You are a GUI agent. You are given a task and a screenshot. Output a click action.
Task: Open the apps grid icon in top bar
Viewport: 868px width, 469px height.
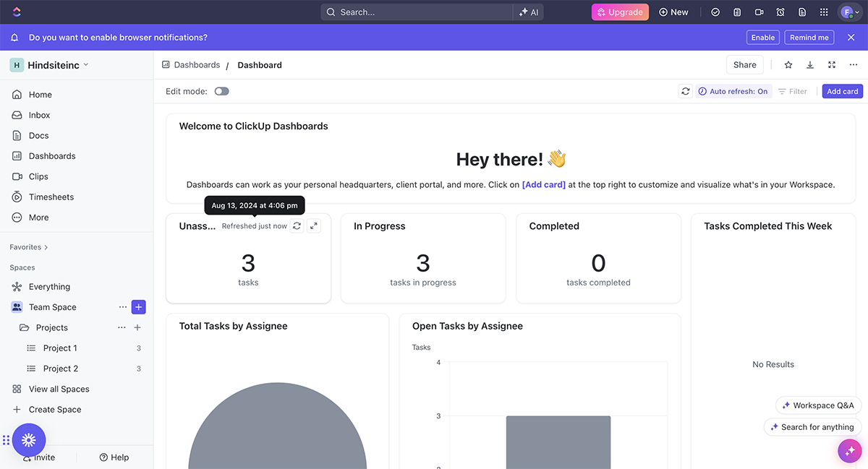click(x=824, y=12)
